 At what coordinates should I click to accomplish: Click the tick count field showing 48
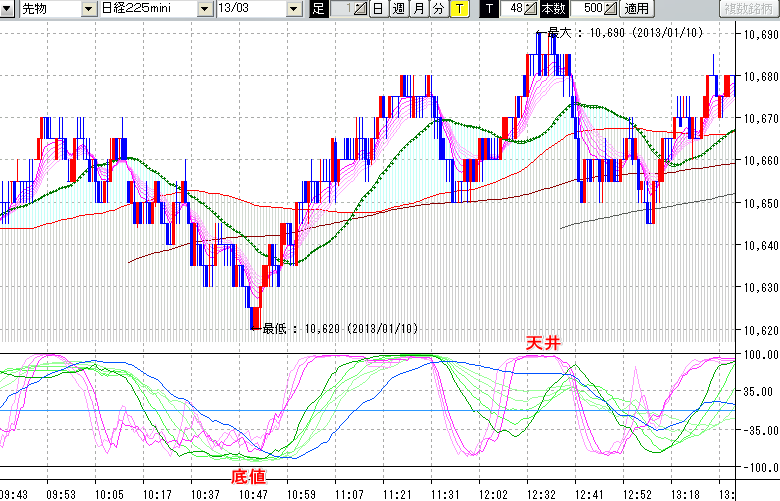click(513, 9)
